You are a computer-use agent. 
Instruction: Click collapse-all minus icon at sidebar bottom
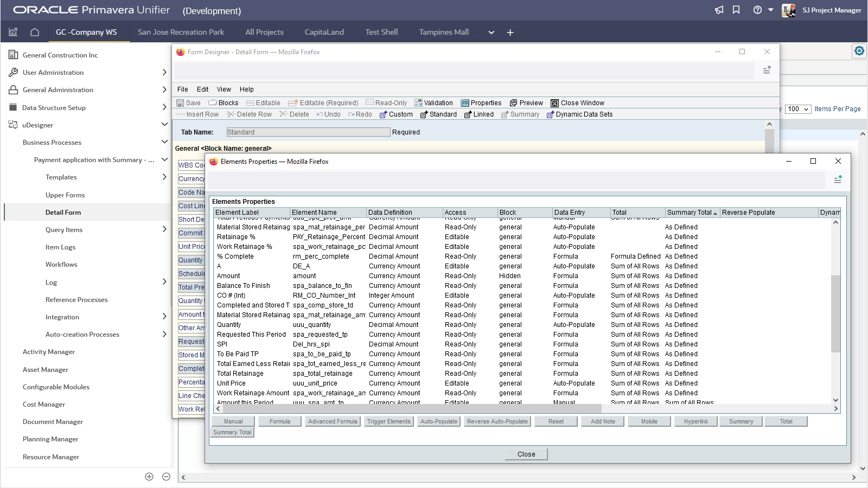click(167, 477)
